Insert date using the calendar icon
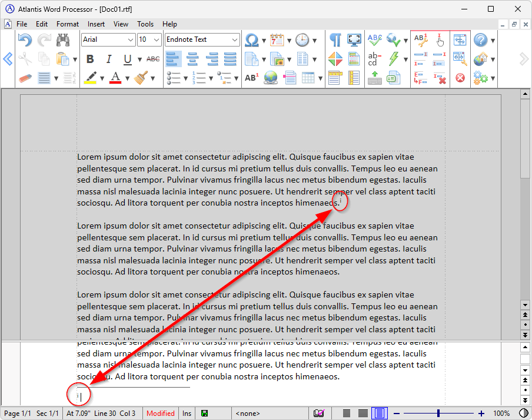The image size is (532, 420). (x=277, y=40)
